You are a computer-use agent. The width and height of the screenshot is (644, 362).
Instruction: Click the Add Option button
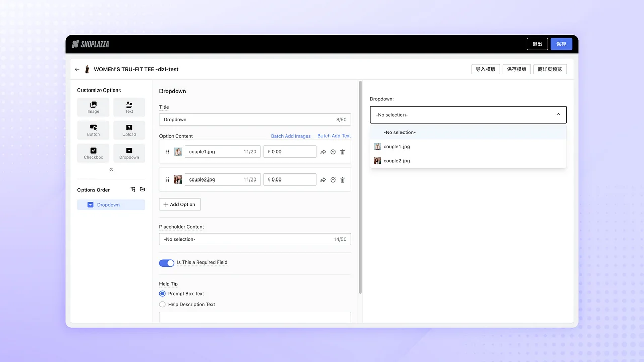point(180,204)
